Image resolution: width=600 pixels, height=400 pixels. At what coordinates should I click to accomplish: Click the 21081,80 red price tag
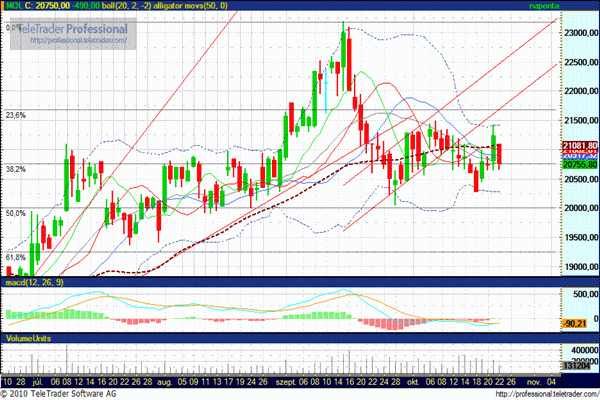tap(580, 146)
